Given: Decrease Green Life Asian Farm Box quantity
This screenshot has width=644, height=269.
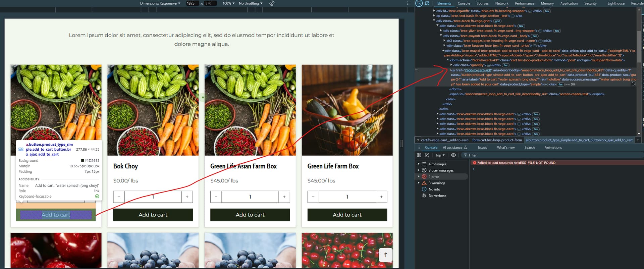Looking at the screenshot, I should (216, 197).
